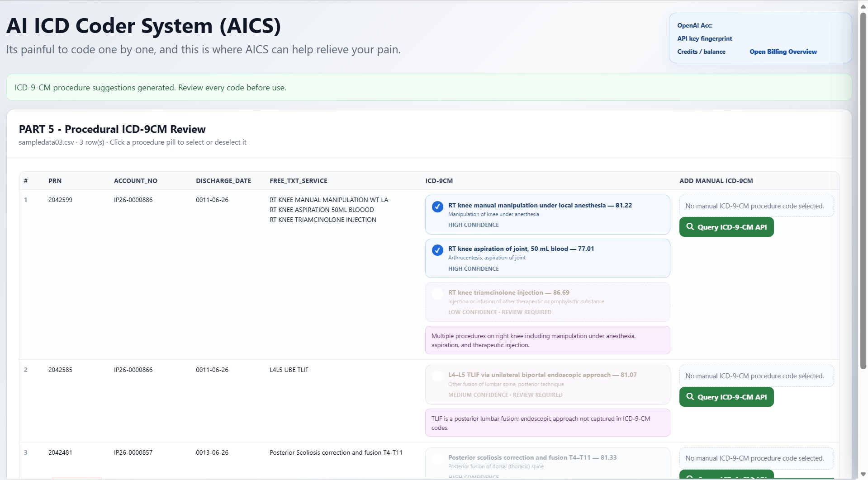The height and width of the screenshot is (480, 868).
Task: Click search icon in second row Query button
Action: pyautogui.click(x=690, y=396)
